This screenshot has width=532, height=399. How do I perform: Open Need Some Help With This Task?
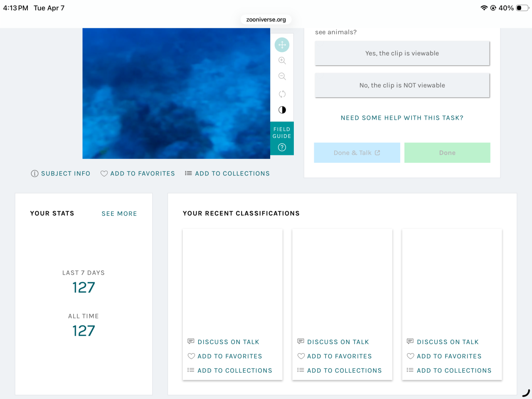coord(402,118)
